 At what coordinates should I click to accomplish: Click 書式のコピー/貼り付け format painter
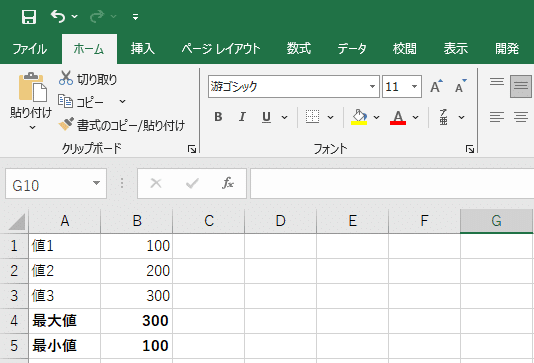(x=122, y=125)
